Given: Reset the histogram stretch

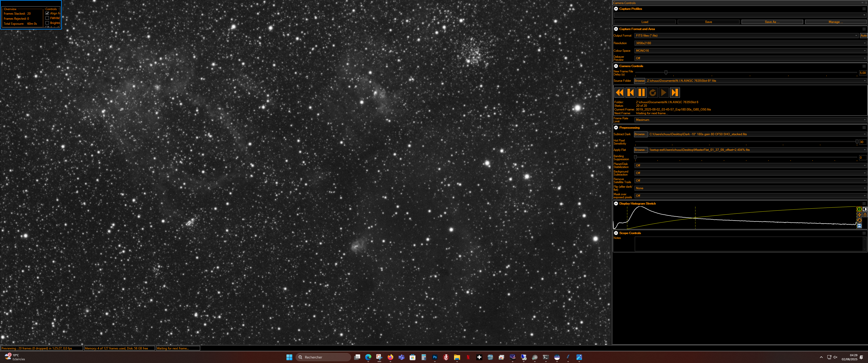Looking at the screenshot, I should click(x=859, y=220).
